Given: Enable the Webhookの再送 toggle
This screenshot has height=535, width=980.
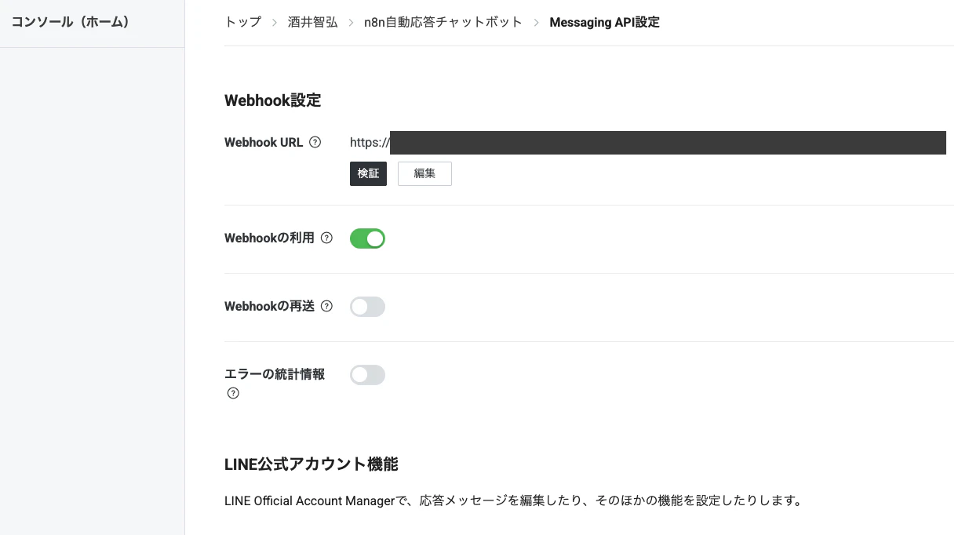Looking at the screenshot, I should point(367,306).
